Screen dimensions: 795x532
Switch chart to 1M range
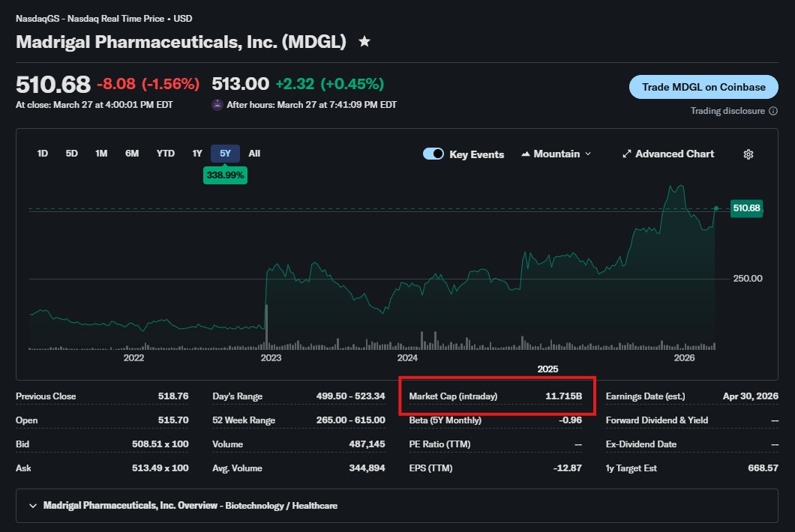[x=101, y=154]
